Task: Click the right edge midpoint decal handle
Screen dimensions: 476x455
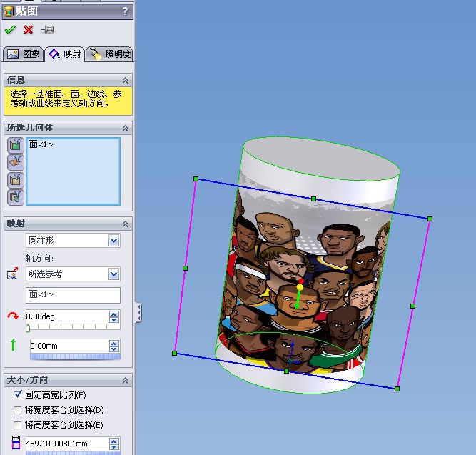Action: tap(413, 306)
